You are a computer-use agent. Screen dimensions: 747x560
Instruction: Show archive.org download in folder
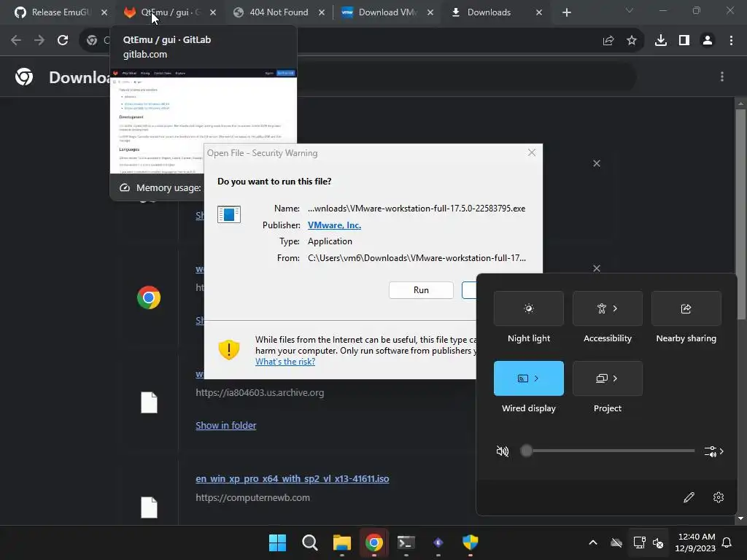(x=226, y=425)
